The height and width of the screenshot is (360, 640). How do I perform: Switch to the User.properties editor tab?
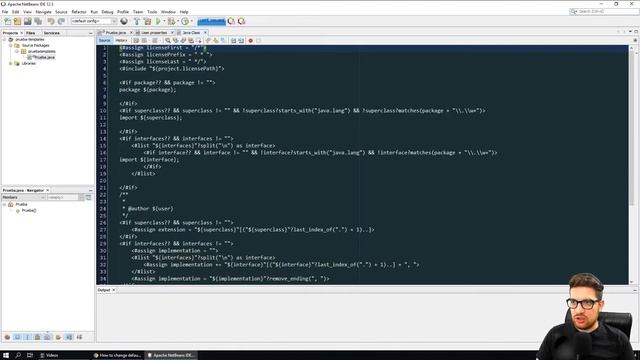point(154,32)
